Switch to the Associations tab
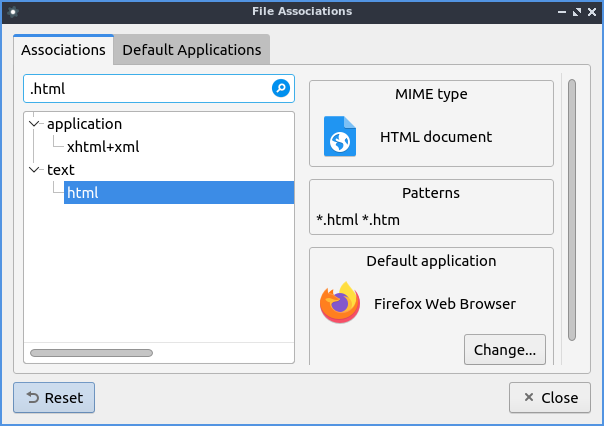 (x=63, y=49)
